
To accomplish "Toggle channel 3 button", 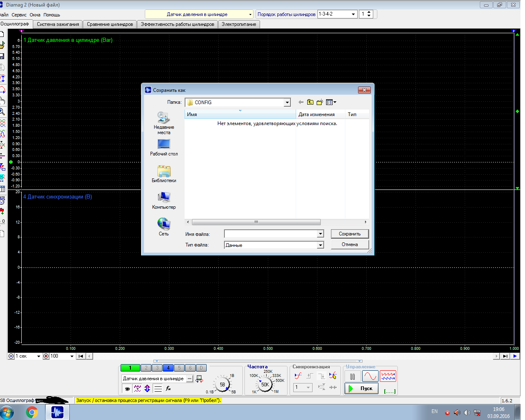I will click(x=157, y=368).
